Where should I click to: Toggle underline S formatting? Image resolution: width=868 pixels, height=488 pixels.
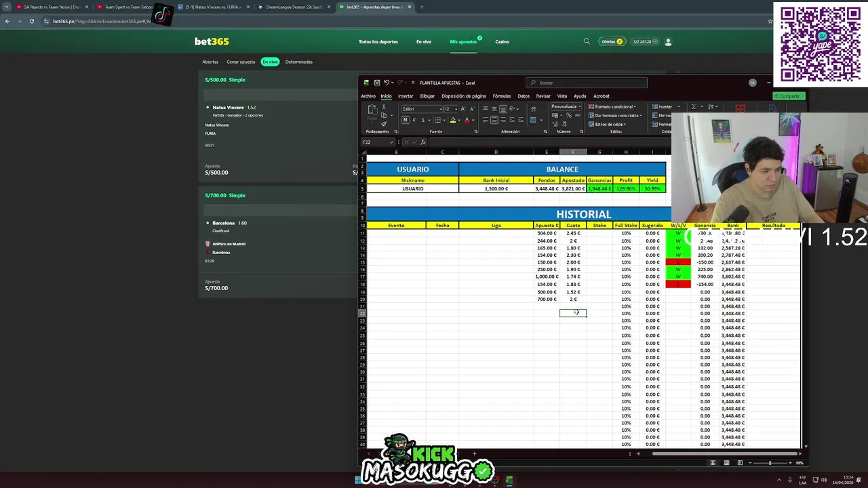pos(422,120)
